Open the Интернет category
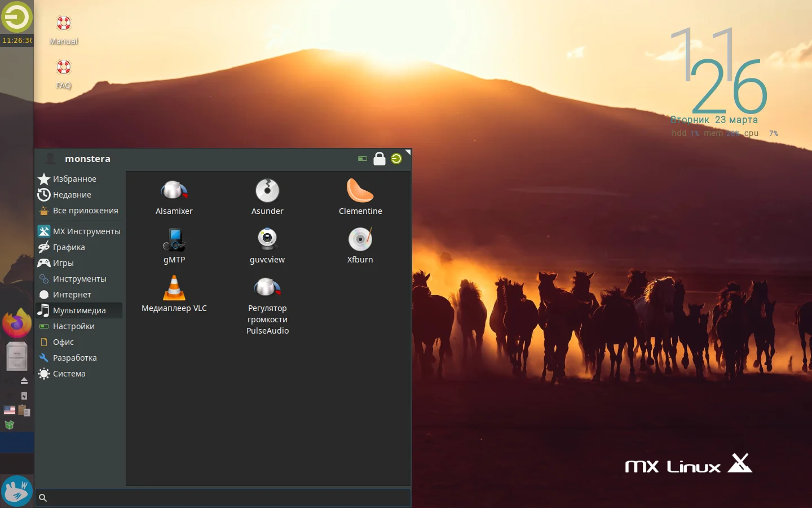Viewport: 812px width, 508px height. (80, 295)
